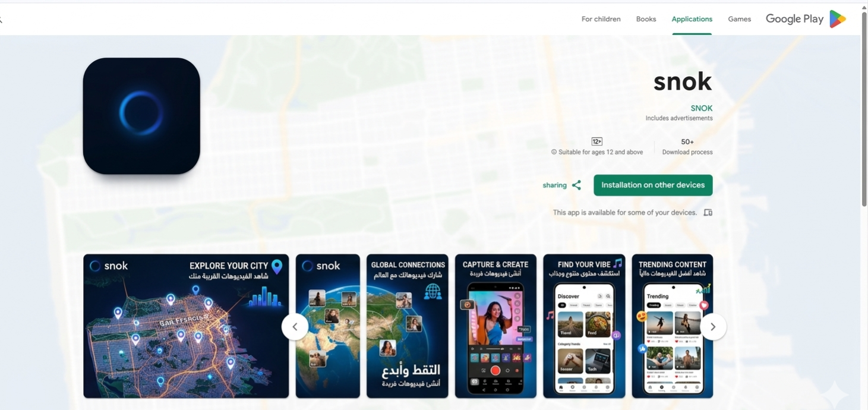Click the Google Play triangle logo
Screen dimensions: 868x410
click(838, 19)
